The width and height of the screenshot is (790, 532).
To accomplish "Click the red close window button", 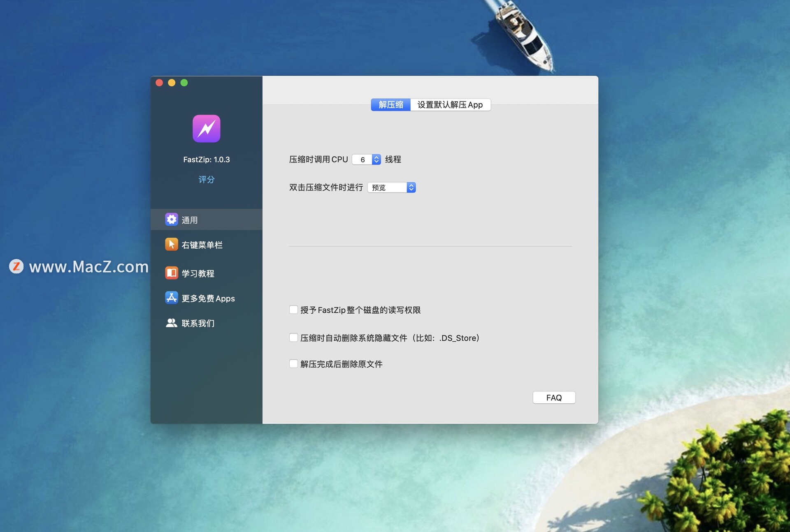I will tap(159, 83).
